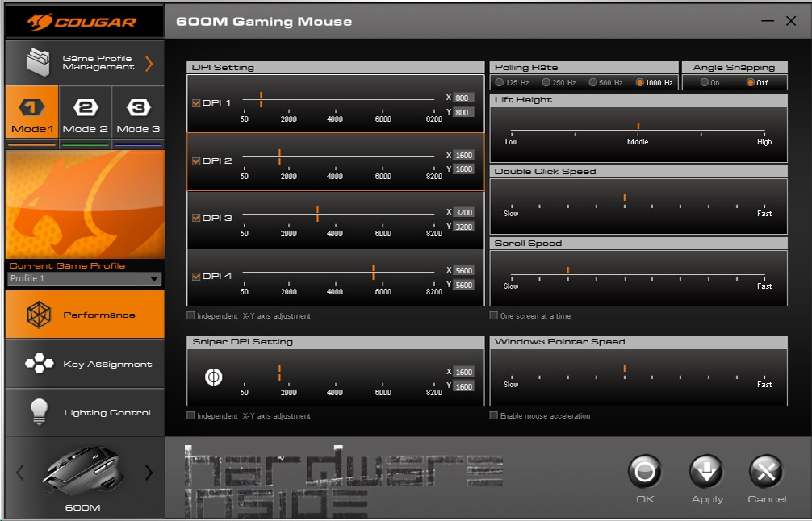Click the 600M mouse image
This screenshot has width=812, height=521.
pyautogui.click(x=83, y=469)
